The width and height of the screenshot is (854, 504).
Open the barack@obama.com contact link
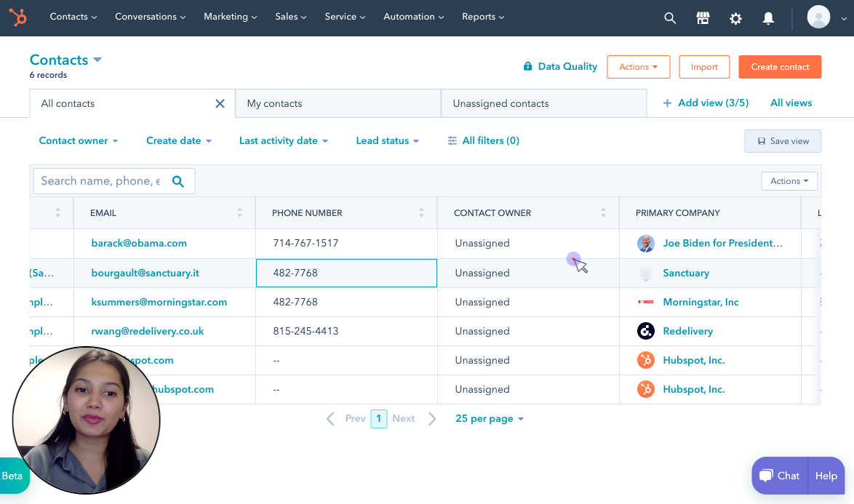tap(139, 244)
